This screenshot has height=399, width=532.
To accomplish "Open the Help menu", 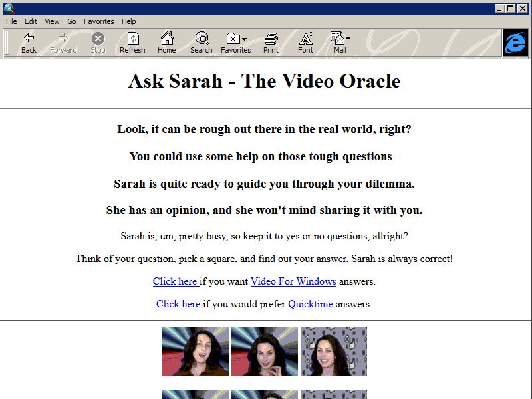I will point(128,21).
